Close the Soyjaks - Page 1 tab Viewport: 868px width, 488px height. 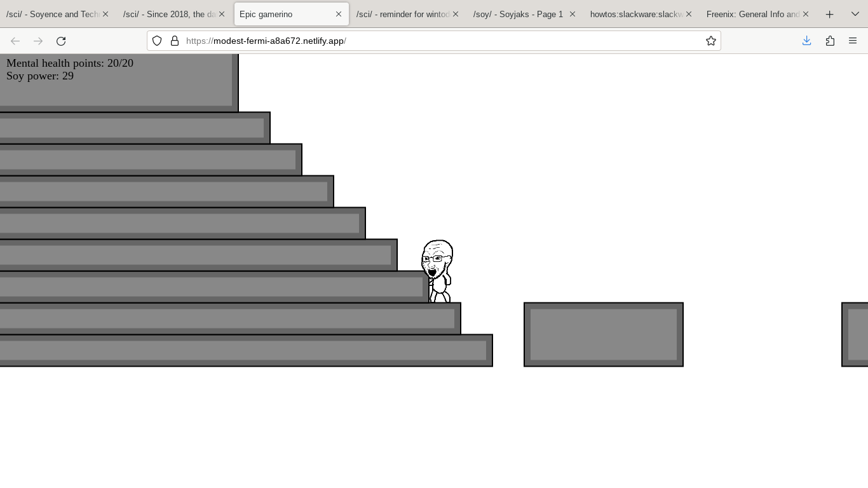pyautogui.click(x=573, y=14)
